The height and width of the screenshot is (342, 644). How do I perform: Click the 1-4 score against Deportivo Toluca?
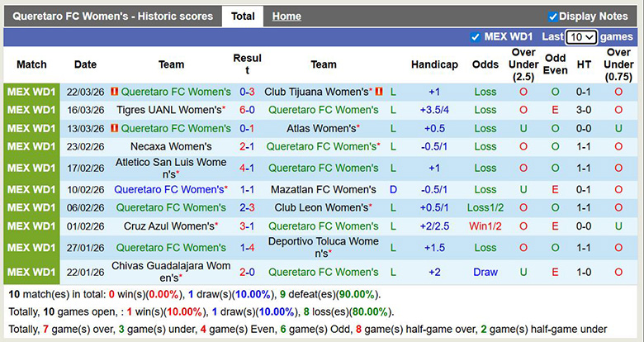(247, 247)
